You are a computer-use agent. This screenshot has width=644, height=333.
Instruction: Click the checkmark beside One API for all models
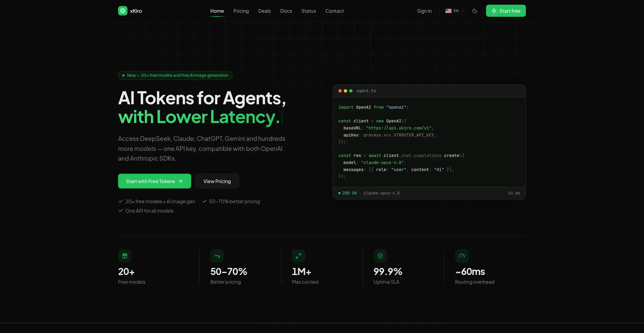(121, 211)
